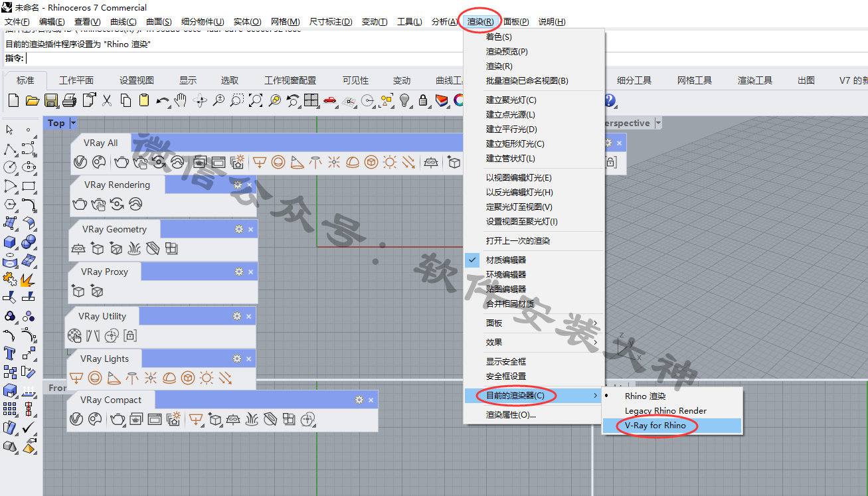This screenshot has height=496, width=868.
Task: Click the V-Ray asset editor icon in VRay All
Action: 80,162
